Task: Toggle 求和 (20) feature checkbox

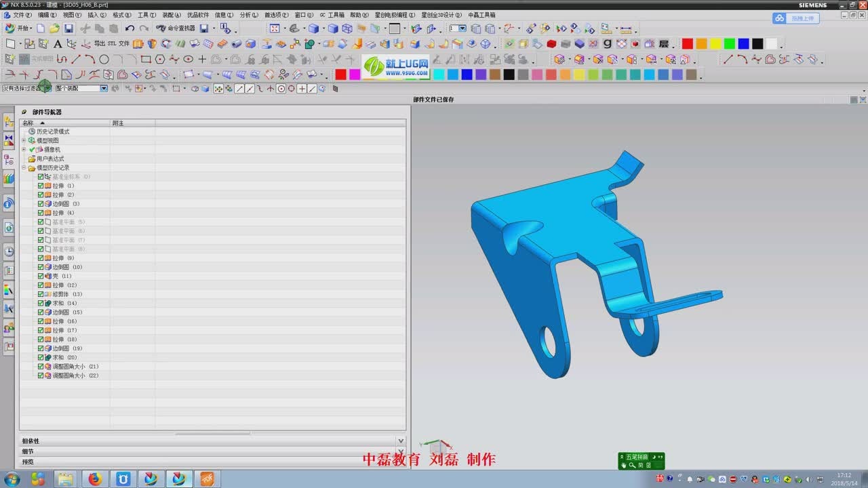Action: (41, 357)
